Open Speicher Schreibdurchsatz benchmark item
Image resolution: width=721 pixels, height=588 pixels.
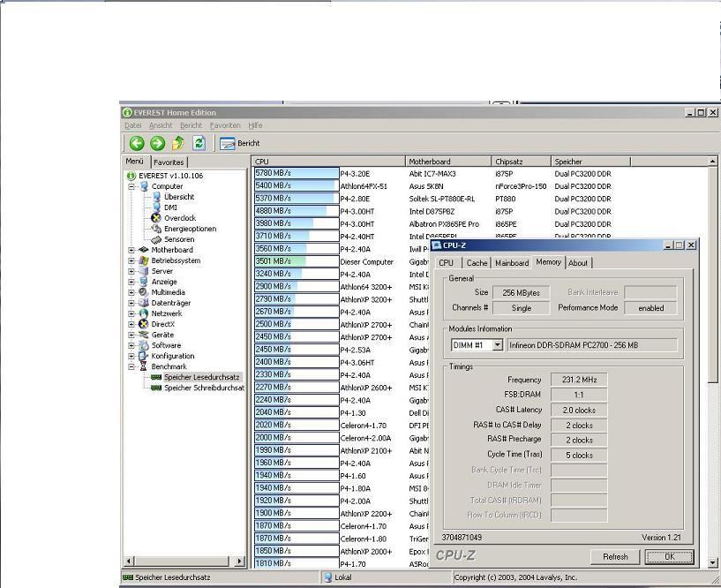[x=198, y=388]
